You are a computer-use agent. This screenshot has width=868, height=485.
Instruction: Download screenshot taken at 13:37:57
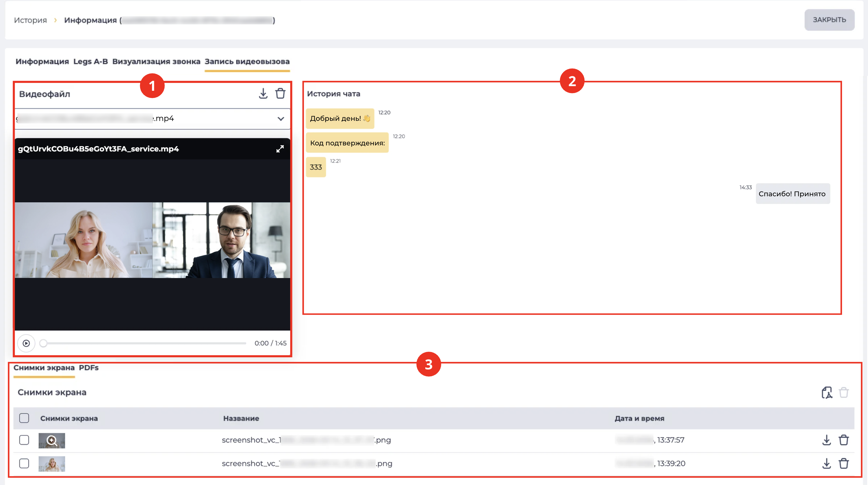click(x=827, y=440)
